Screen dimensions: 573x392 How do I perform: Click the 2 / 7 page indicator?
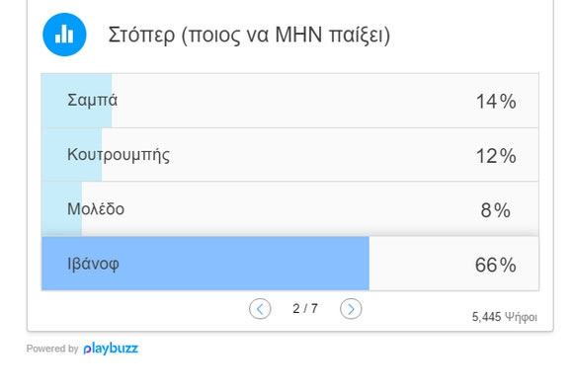click(305, 309)
